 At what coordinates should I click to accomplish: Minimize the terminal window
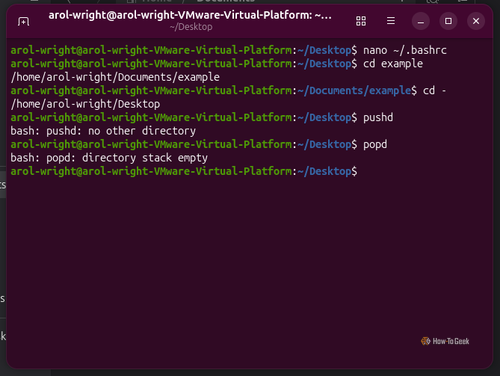421,21
